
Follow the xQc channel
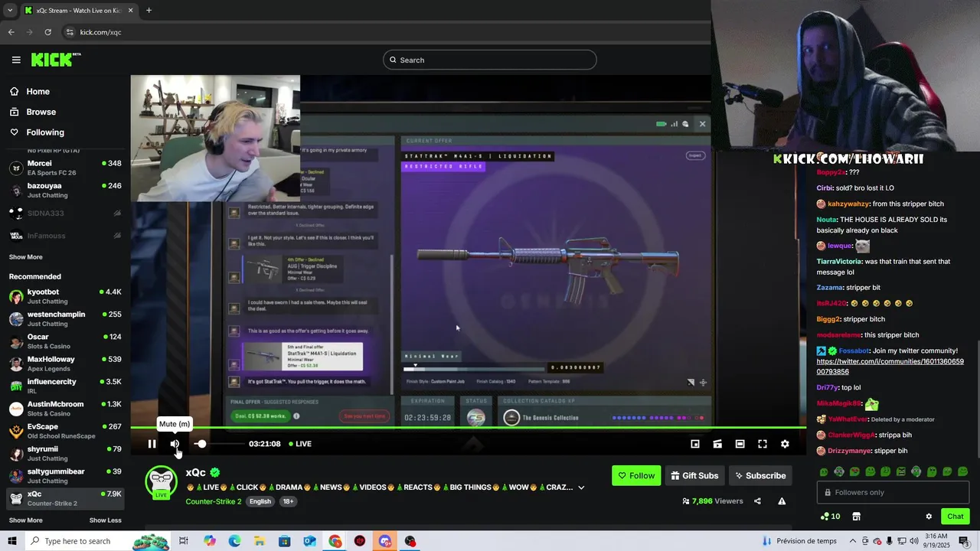[x=636, y=475]
